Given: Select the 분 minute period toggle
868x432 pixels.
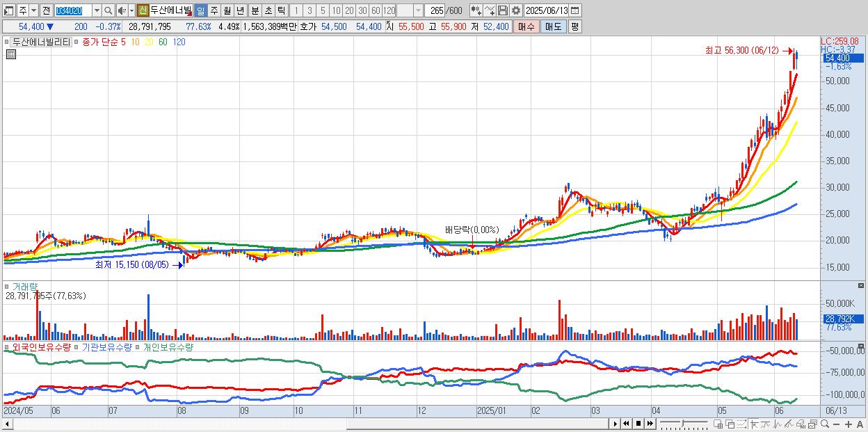Looking at the screenshot, I should [255, 10].
